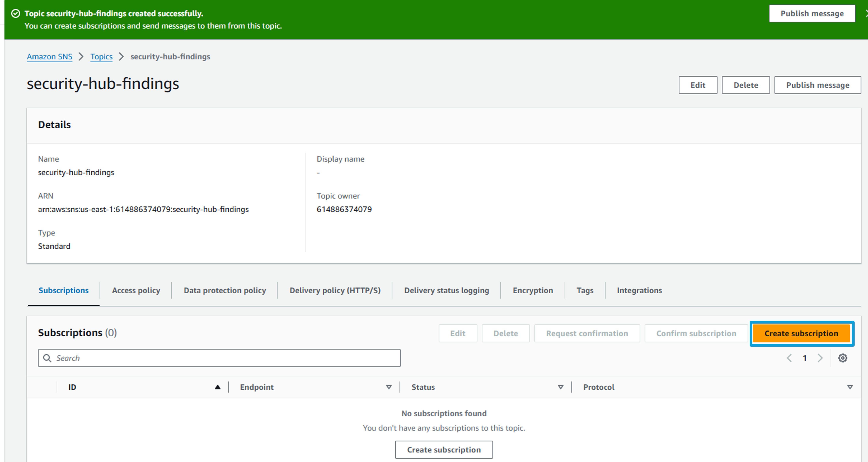Switch to the Subscriptions tab
The width and height of the screenshot is (868, 462).
tap(64, 290)
